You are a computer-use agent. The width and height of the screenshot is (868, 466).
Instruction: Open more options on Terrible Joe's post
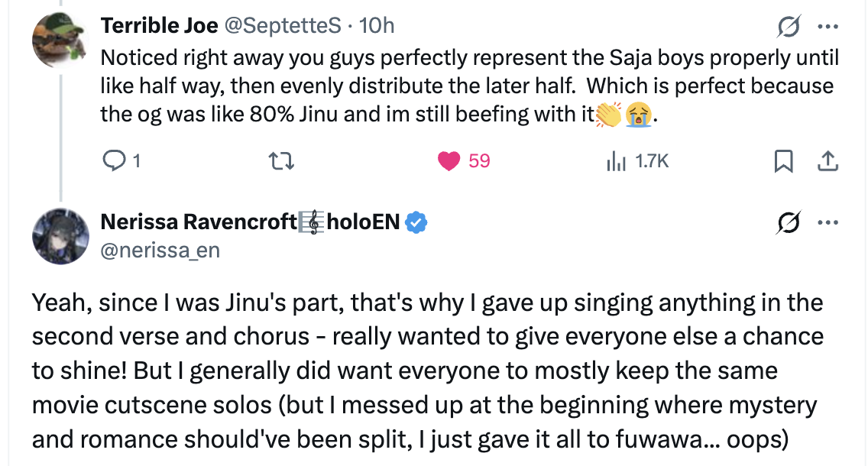(828, 27)
